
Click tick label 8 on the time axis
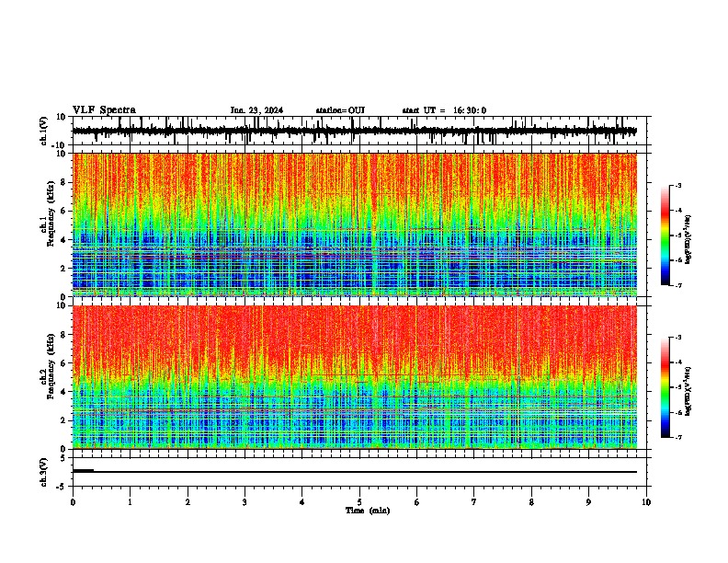(x=531, y=502)
